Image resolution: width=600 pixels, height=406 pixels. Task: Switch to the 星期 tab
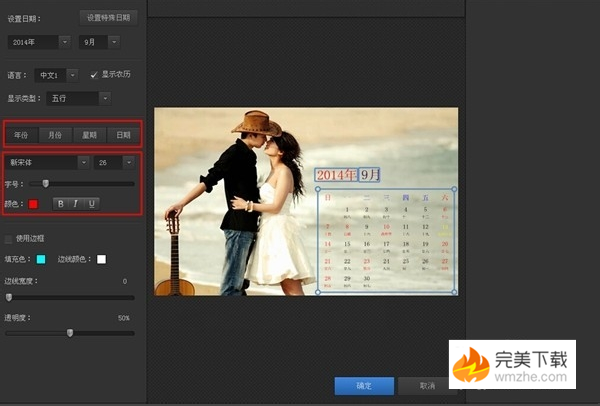pos(88,134)
